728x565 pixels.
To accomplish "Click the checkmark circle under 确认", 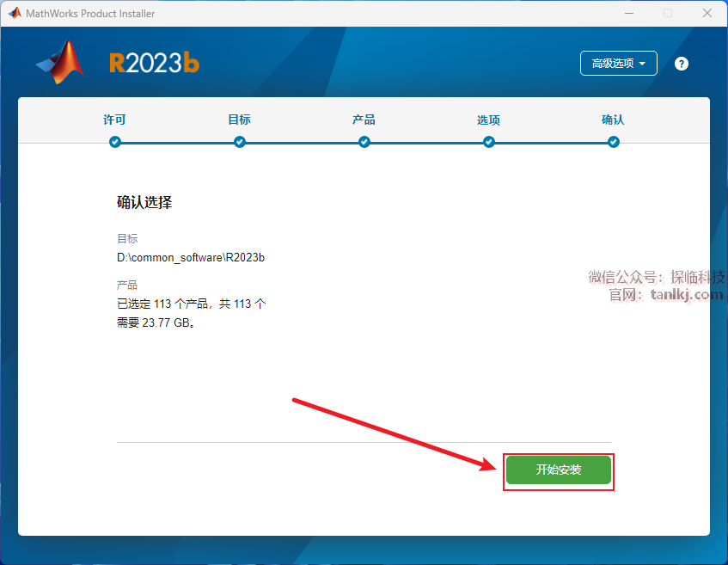I will tap(613, 142).
